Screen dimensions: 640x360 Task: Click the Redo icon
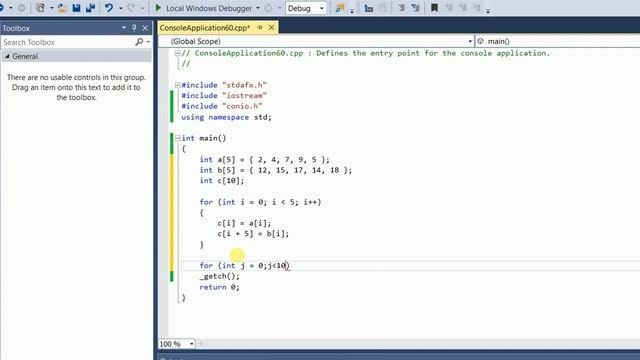click(131, 8)
